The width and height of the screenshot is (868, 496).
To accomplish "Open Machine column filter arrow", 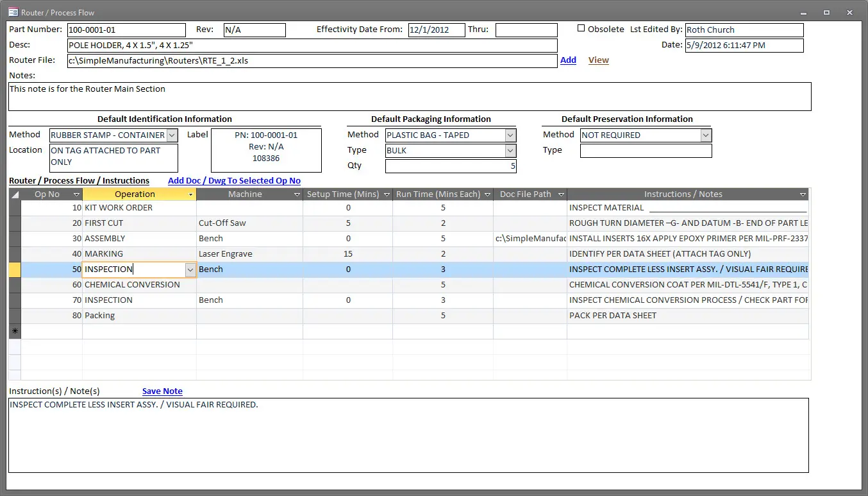I will pyautogui.click(x=297, y=194).
